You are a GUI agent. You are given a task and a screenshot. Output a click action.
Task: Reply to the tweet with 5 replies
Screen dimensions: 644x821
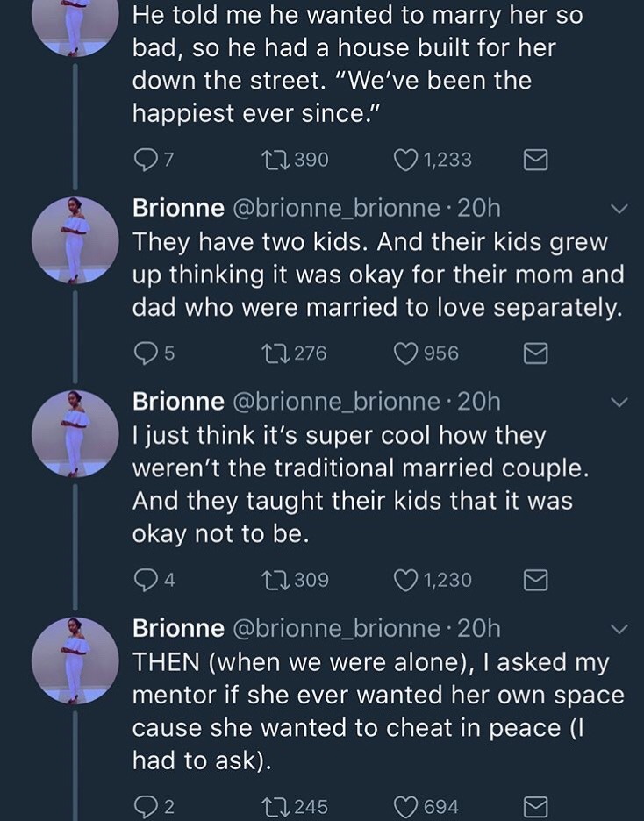144,353
